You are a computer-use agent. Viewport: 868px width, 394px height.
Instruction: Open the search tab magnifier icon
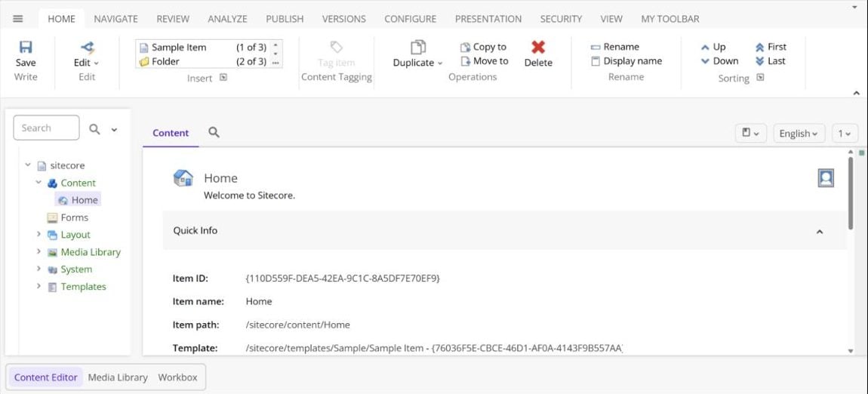click(214, 132)
